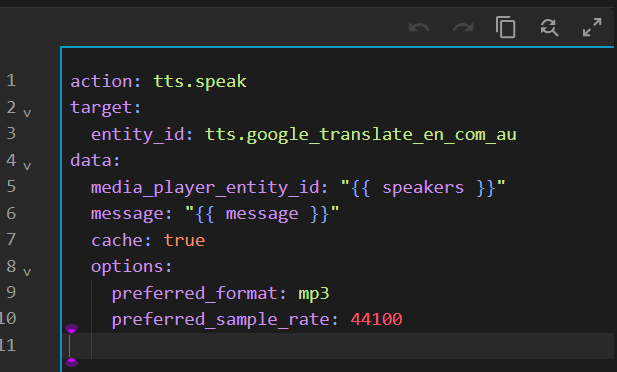Click the mp3 preferred_format value
The image size is (617, 372).
click(314, 294)
